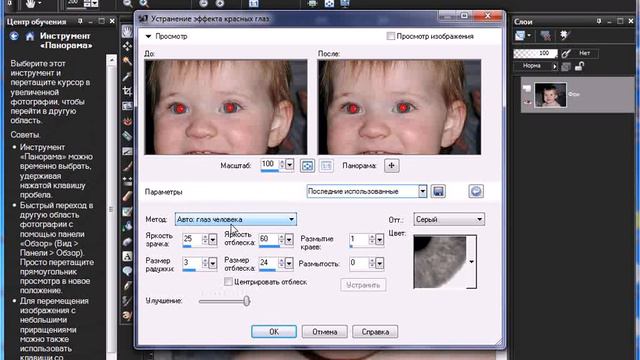The width and height of the screenshot is (640, 360).
Task: Click Отмена to cancel the dialog
Action: coord(324,332)
